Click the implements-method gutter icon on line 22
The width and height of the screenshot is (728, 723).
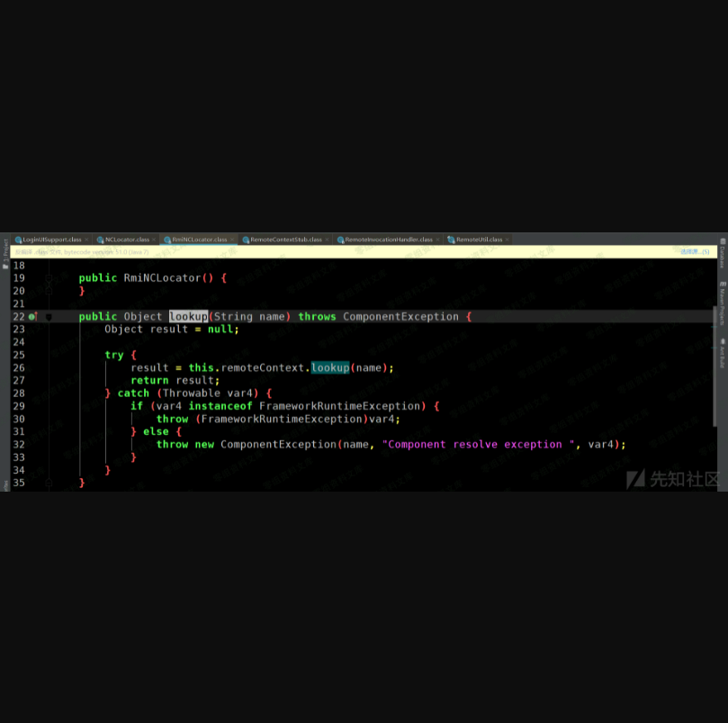click(x=31, y=317)
